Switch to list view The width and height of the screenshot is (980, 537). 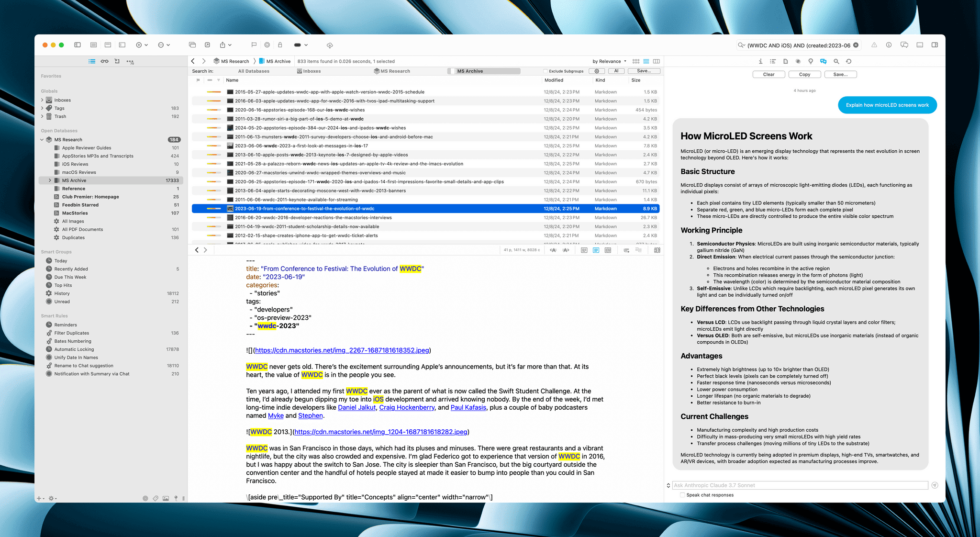click(x=646, y=61)
